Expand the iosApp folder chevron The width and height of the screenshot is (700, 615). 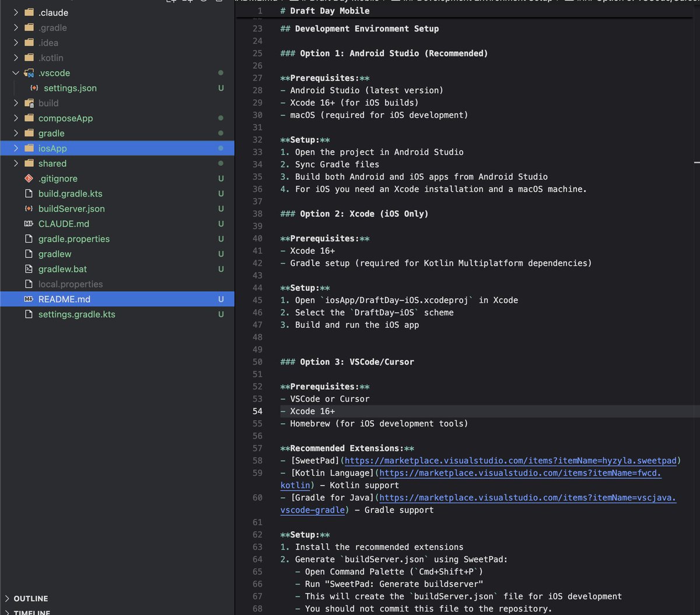[16, 148]
